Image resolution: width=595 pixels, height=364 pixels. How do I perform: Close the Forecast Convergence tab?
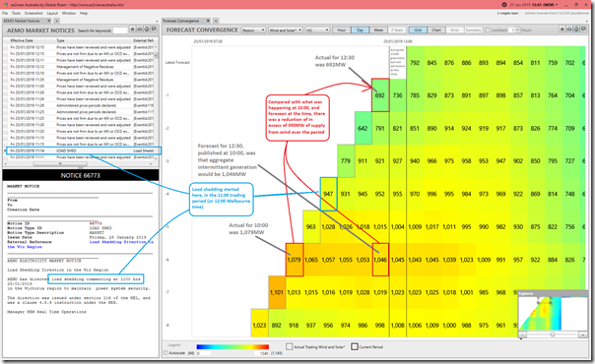coord(208,21)
